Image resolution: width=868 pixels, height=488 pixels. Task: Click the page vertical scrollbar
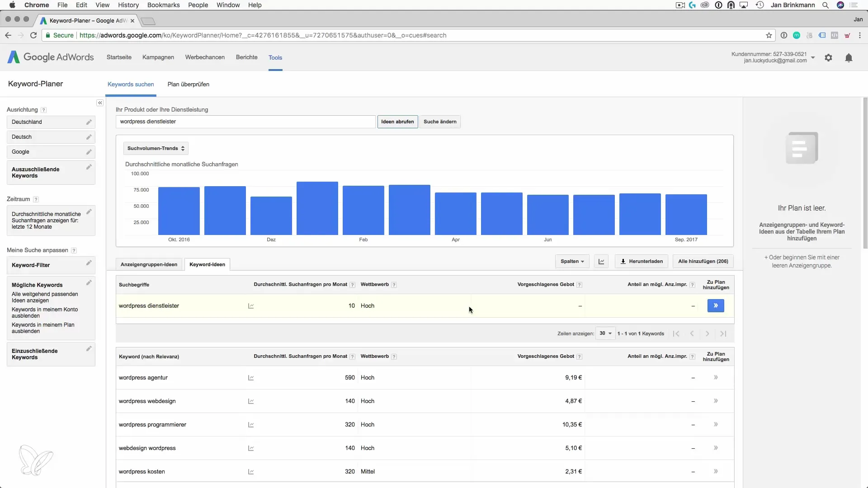(x=865, y=173)
